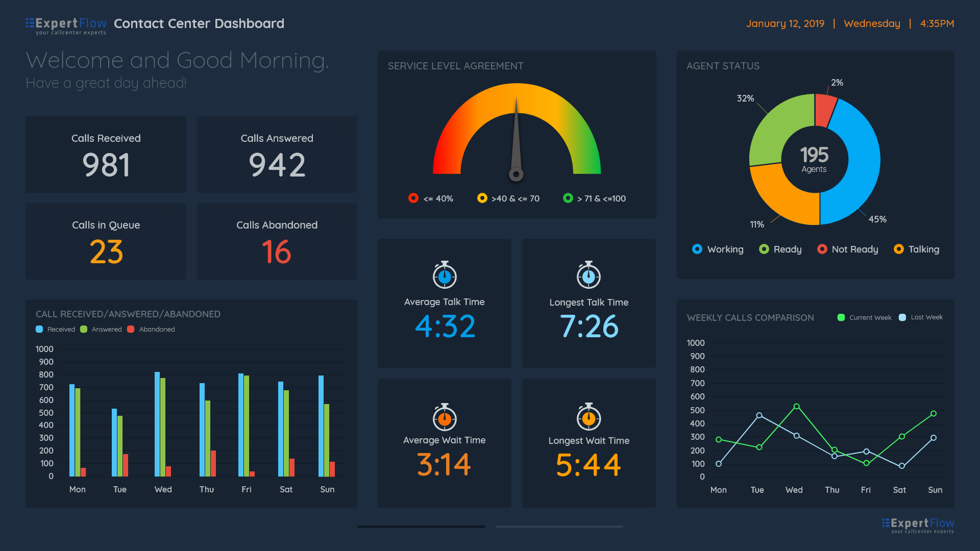Click Last Week Sun data point
Image resolution: width=980 pixels, height=551 pixels.
tap(933, 438)
